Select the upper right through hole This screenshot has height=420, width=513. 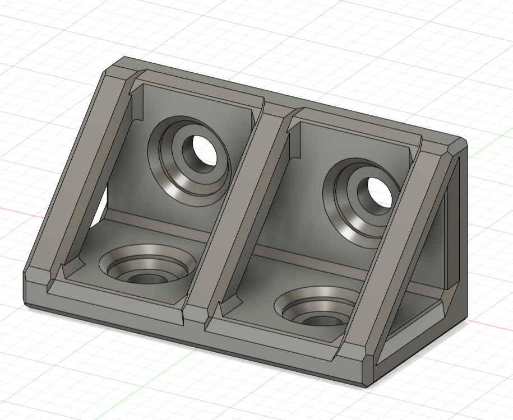coord(380,192)
